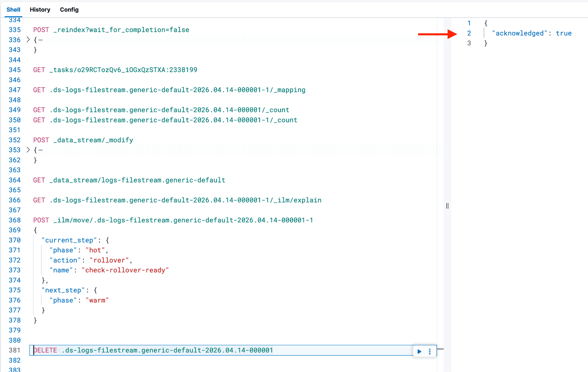Open request options three-dot menu
Image resolution: width=588 pixels, height=372 pixels.
tap(430, 351)
